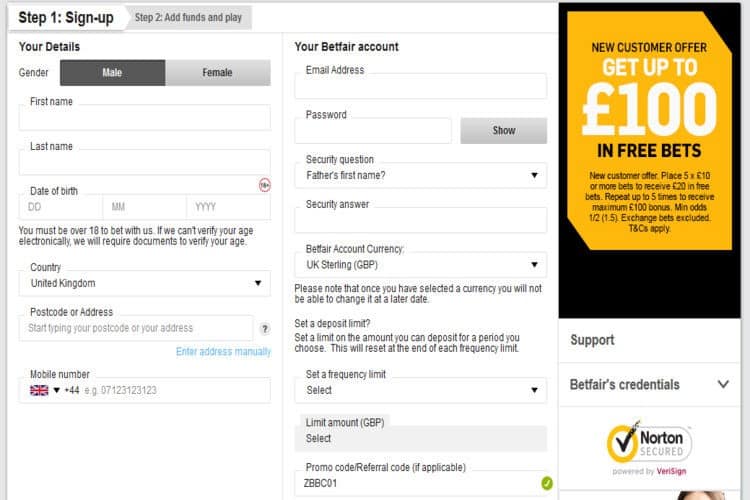The width and height of the screenshot is (750, 500).
Task: Click the First name input field
Action: 144,118
